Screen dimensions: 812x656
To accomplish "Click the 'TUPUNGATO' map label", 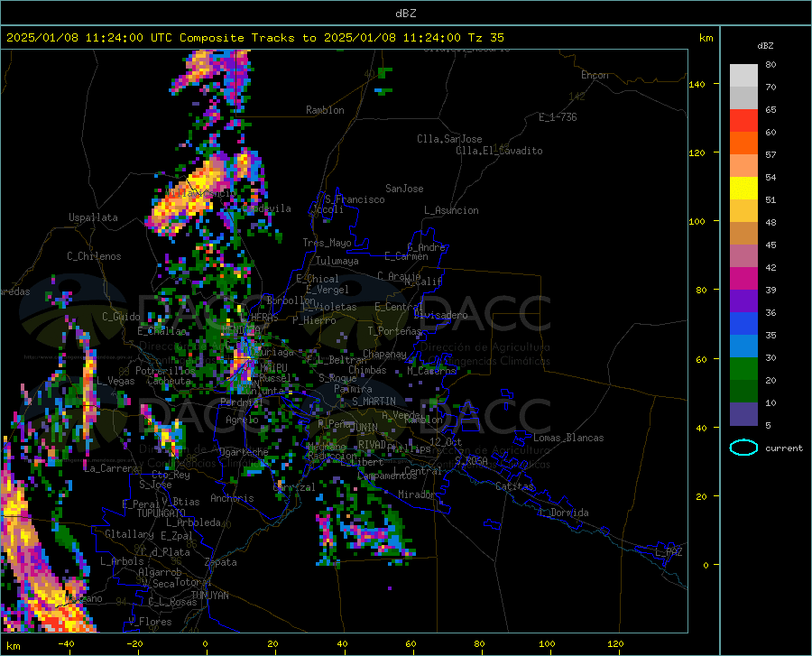I will point(161,513).
